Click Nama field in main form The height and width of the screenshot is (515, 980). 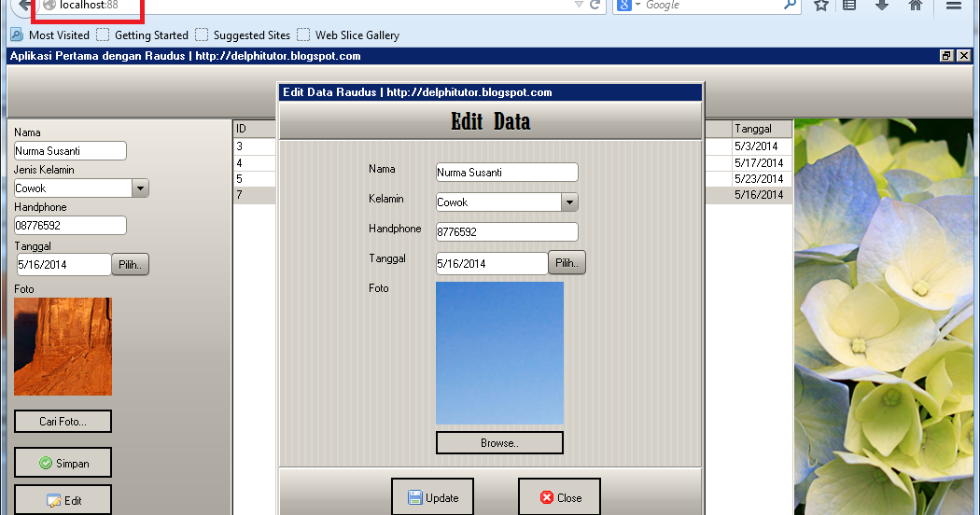[70, 150]
